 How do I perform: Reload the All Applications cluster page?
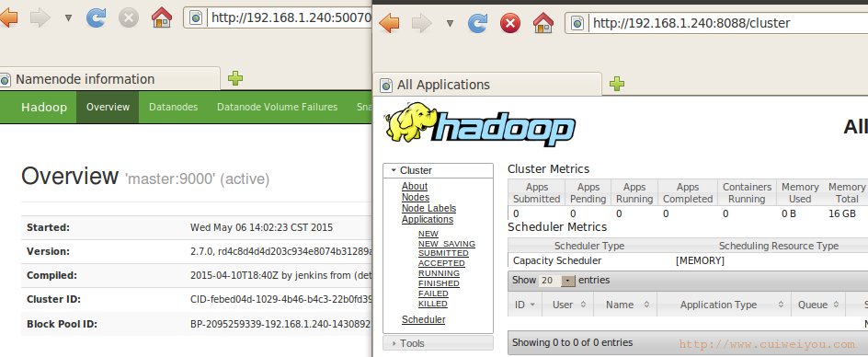[x=478, y=23]
